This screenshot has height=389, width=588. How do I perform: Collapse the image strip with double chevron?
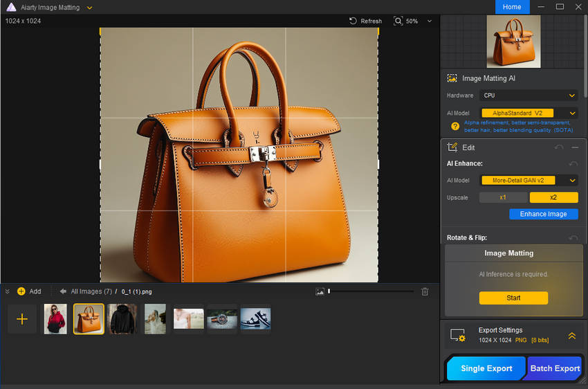coord(8,291)
